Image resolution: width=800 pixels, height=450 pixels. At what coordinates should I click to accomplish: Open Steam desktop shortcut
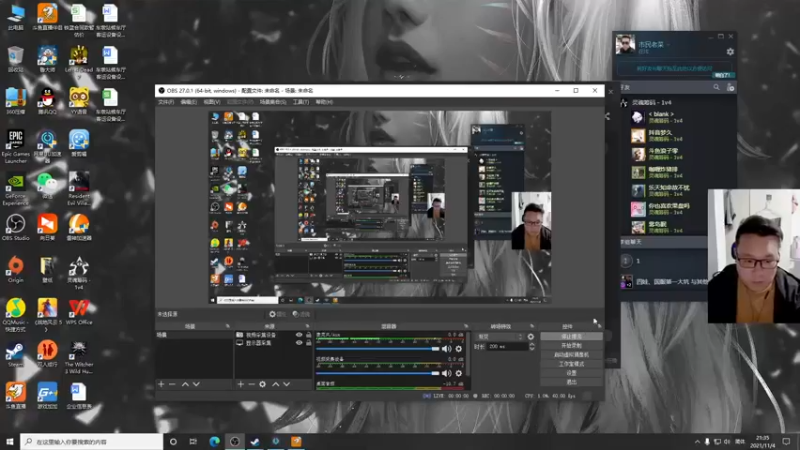coord(15,355)
